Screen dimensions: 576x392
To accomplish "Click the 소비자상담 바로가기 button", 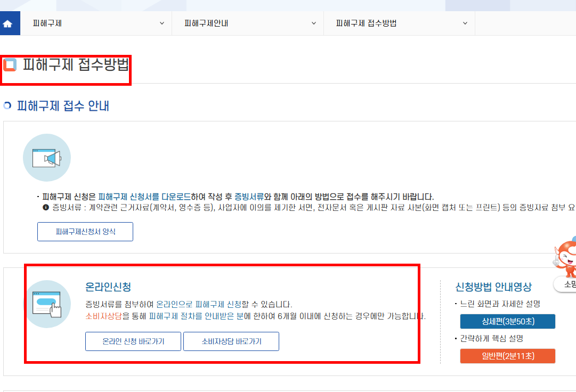I will pyautogui.click(x=231, y=341).
